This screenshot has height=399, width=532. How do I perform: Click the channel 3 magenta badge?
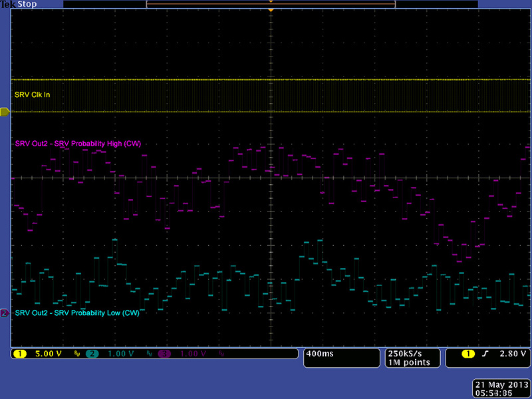pos(163,354)
